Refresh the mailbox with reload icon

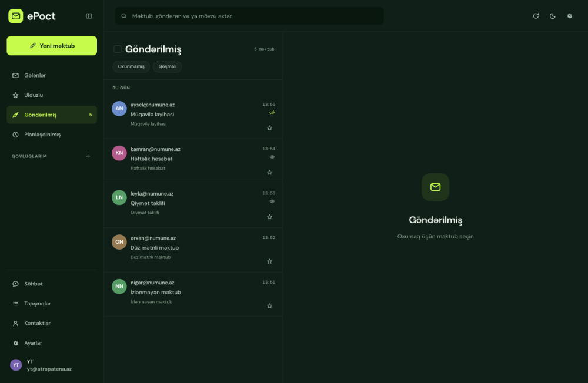click(x=536, y=16)
